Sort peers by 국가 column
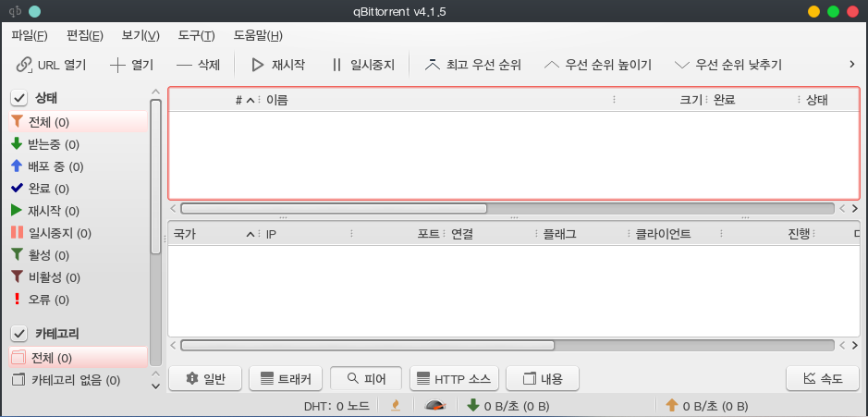 tap(214, 234)
